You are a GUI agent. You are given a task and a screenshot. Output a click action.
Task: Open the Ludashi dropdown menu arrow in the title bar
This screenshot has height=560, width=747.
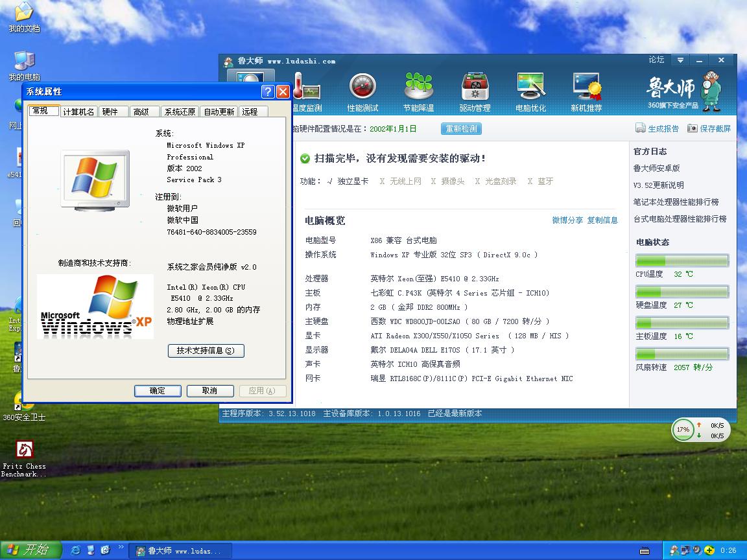click(x=680, y=60)
